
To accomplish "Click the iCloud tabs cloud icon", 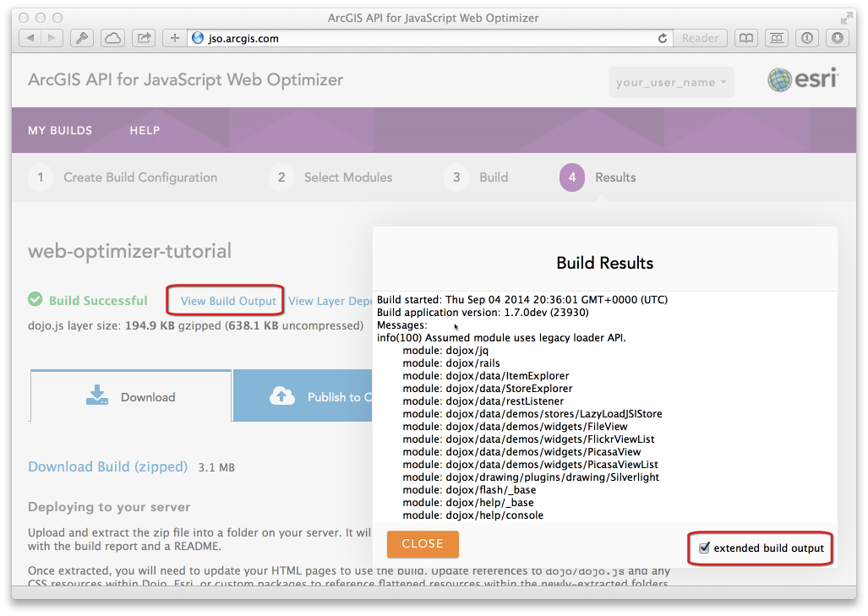I will click(112, 38).
